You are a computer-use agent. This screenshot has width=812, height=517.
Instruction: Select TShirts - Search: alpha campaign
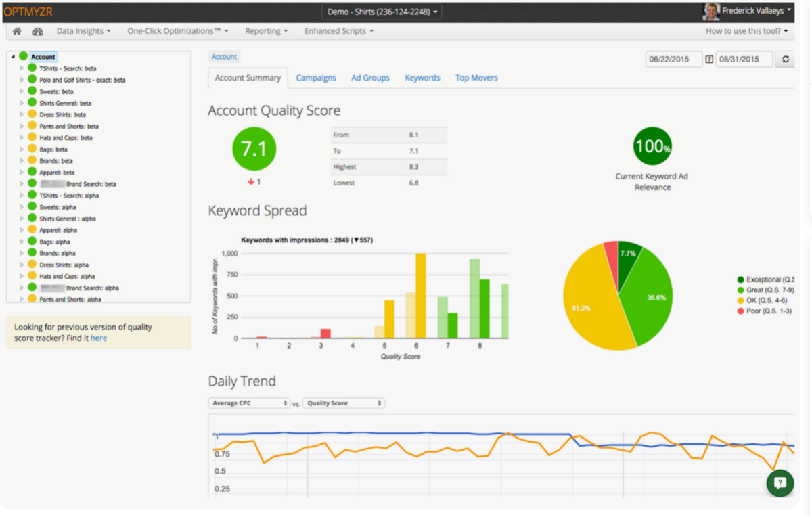point(69,195)
